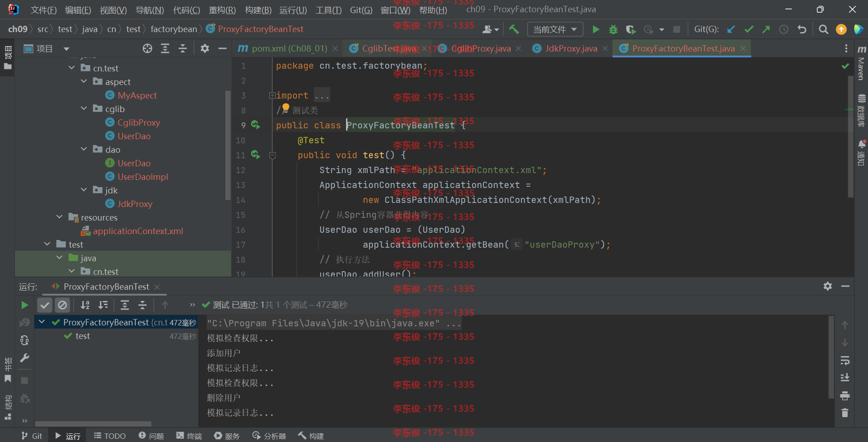This screenshot has height=442, width=868.
Task: Open 终端 terminal tool window
Action: tap(189, 436)
